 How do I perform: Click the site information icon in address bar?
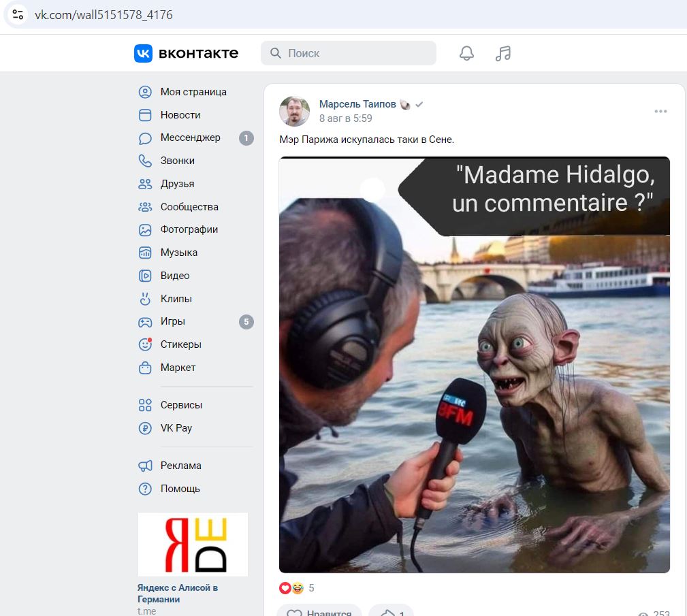click(x=18, y=14)
